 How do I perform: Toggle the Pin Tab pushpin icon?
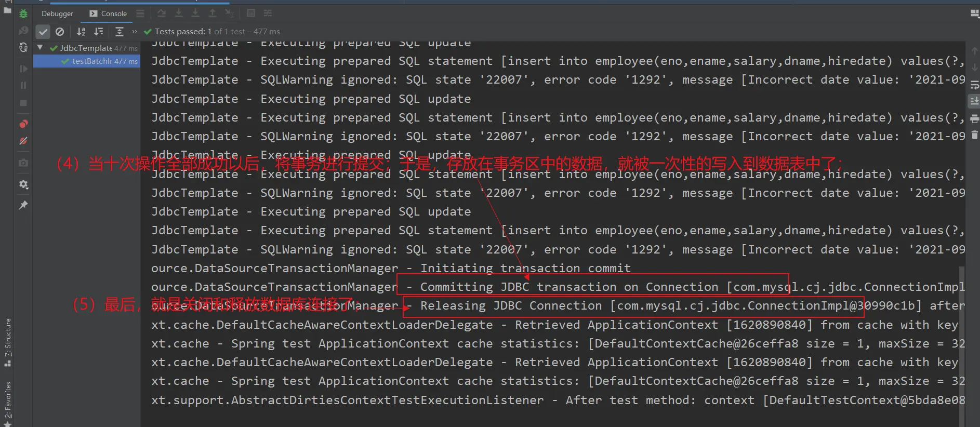pyautogui.click(x=23, y=205)
